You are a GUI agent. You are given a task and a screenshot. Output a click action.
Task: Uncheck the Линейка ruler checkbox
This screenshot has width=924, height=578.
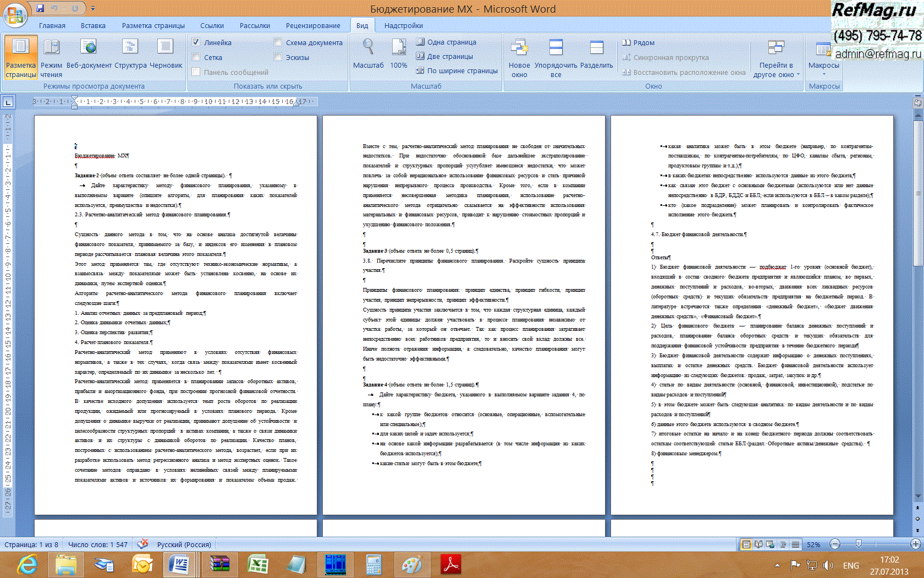(x=196, y=42)
